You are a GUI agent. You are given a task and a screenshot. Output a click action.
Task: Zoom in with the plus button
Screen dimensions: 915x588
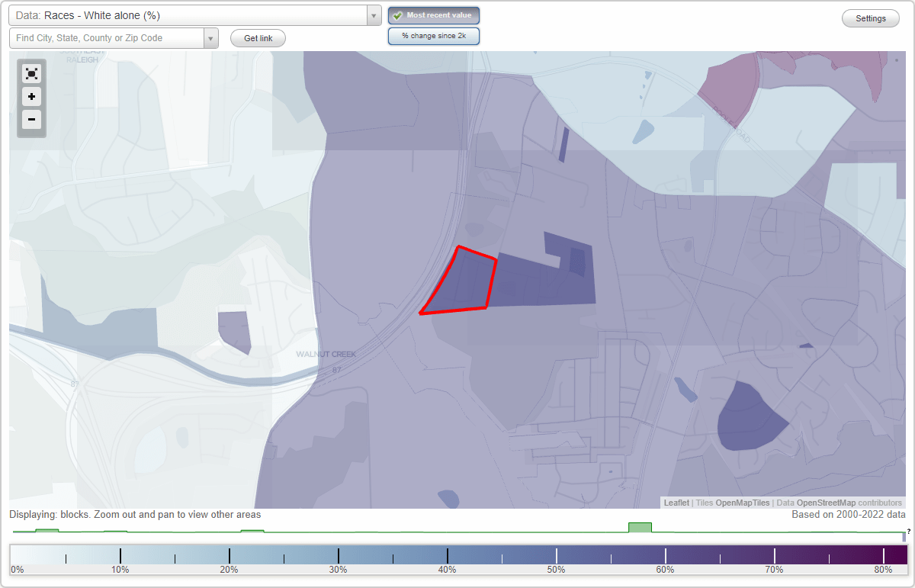pyautogui.click(x=31, y=97)
